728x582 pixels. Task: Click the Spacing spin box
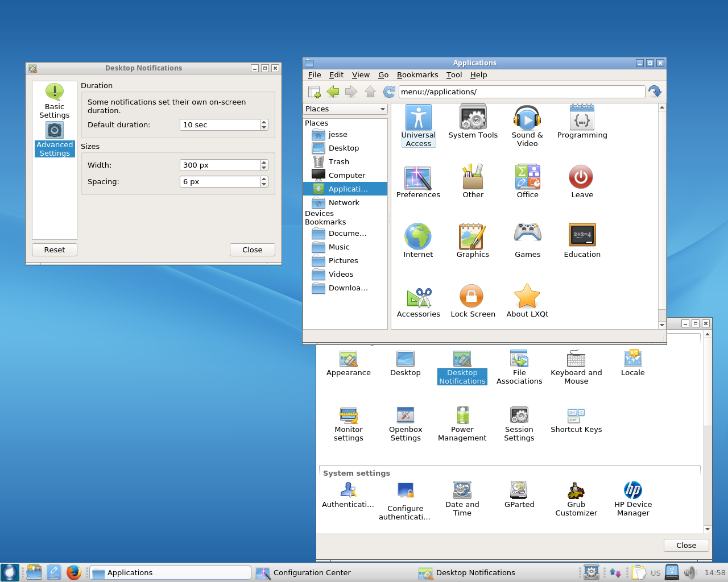coord(224,182)
